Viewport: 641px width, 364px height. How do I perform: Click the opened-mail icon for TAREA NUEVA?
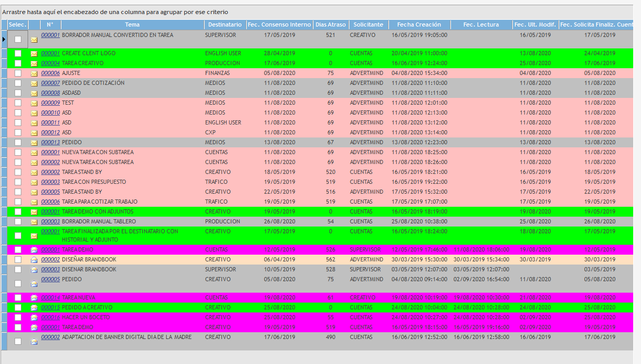[34, 298]
